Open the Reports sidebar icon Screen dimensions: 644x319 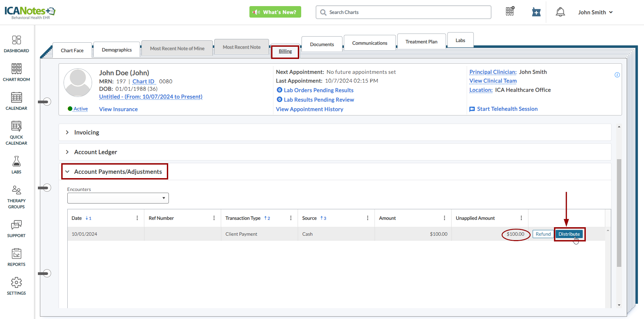tap(16, 257)
